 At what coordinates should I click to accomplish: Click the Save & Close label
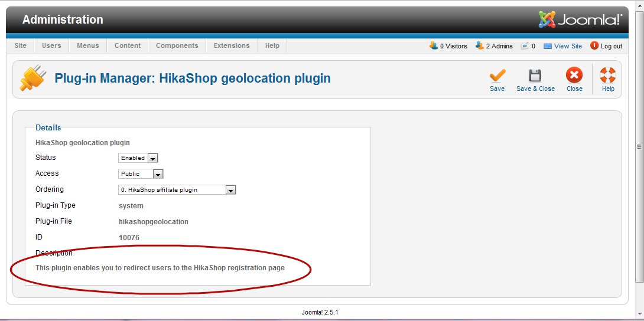[x=535, y=89]
